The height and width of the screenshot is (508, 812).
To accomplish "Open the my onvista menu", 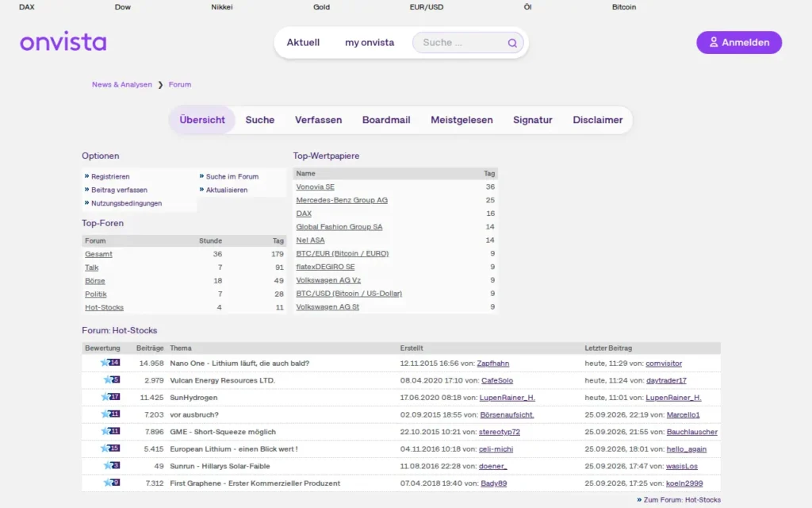I will pyautogui.click(x=370, y=43).
